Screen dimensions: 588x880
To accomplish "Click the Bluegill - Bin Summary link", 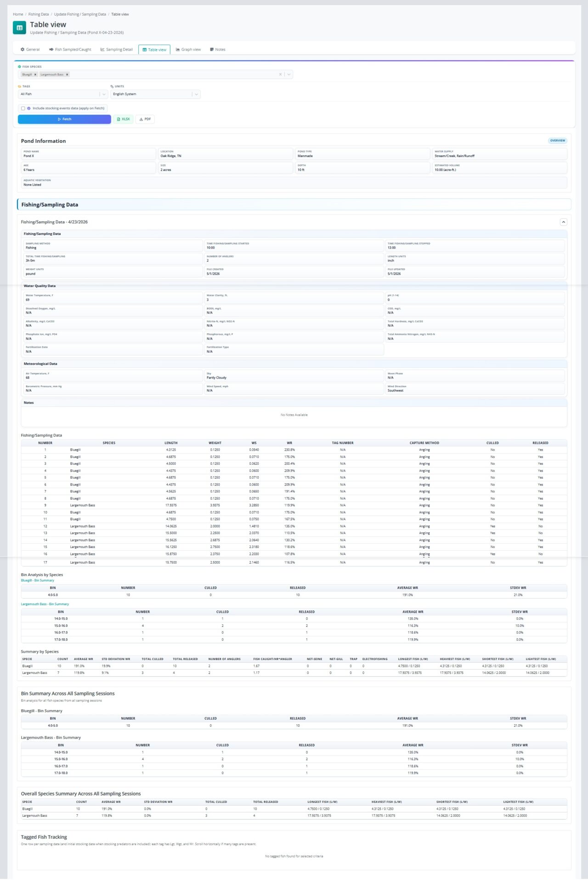I will point(37,581).
